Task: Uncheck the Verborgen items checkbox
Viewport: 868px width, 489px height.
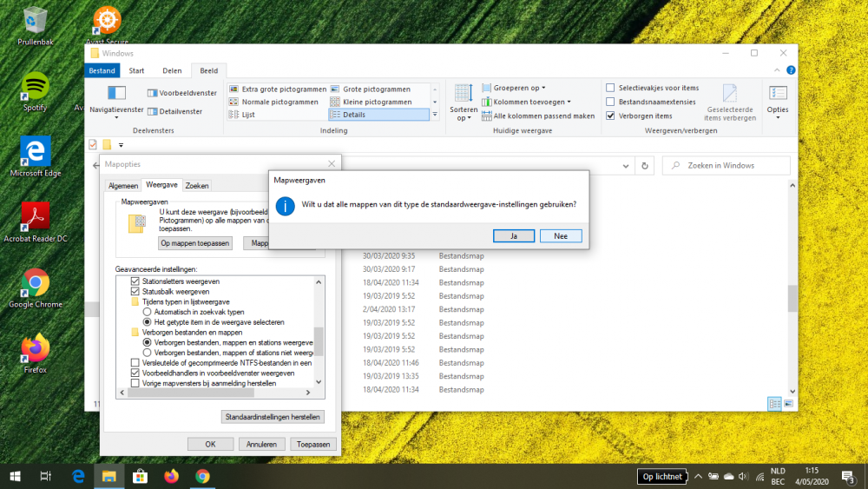Action: pyautogui.click(x=611, y=116)
